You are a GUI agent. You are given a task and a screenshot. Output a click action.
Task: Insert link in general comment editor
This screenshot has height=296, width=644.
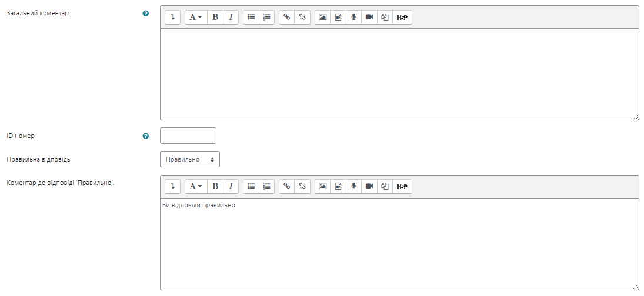[286, 17]
